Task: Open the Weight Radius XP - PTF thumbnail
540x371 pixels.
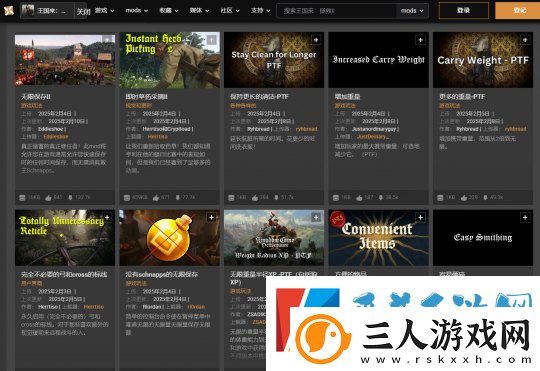Action: [x=274, y=238]
